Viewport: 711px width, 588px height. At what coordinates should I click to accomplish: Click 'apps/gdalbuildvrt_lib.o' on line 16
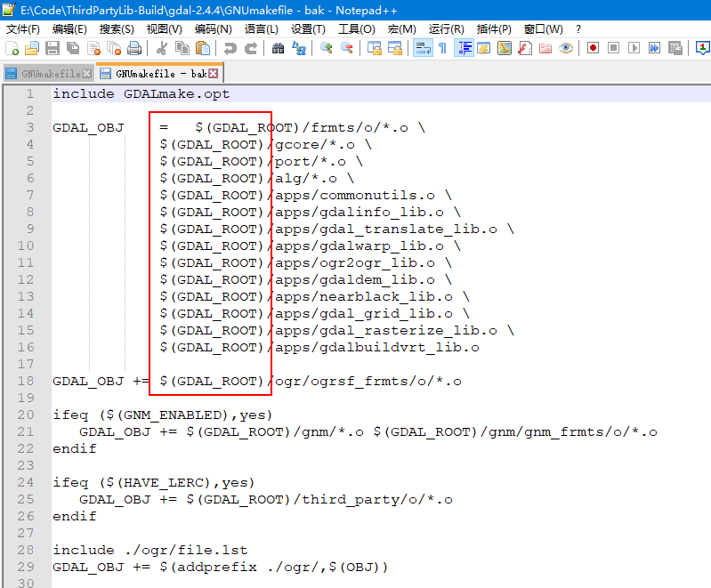point(377,347)
